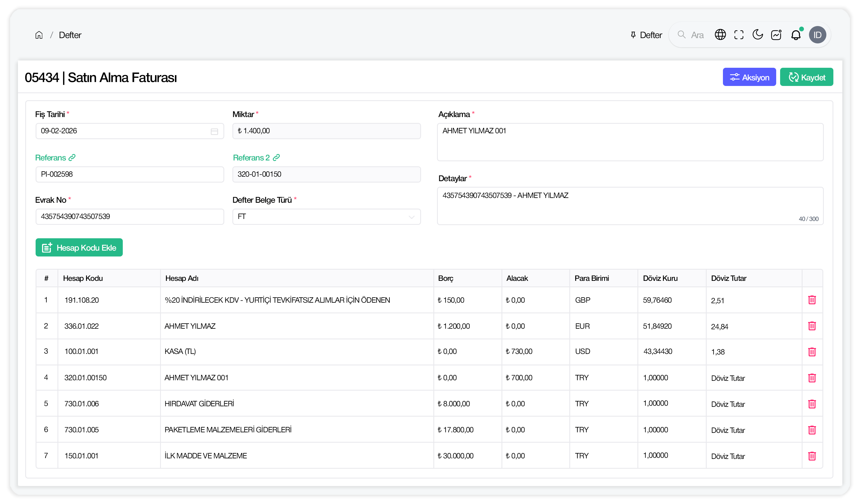This screenshot has height=504, width=860.
Task: Focus the Evrak No input field
Action: click(130, 217)
